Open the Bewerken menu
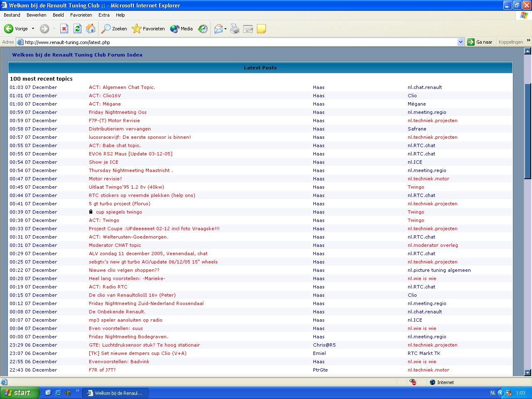Viewport: 532px width, 399px height. coord(36,15)
